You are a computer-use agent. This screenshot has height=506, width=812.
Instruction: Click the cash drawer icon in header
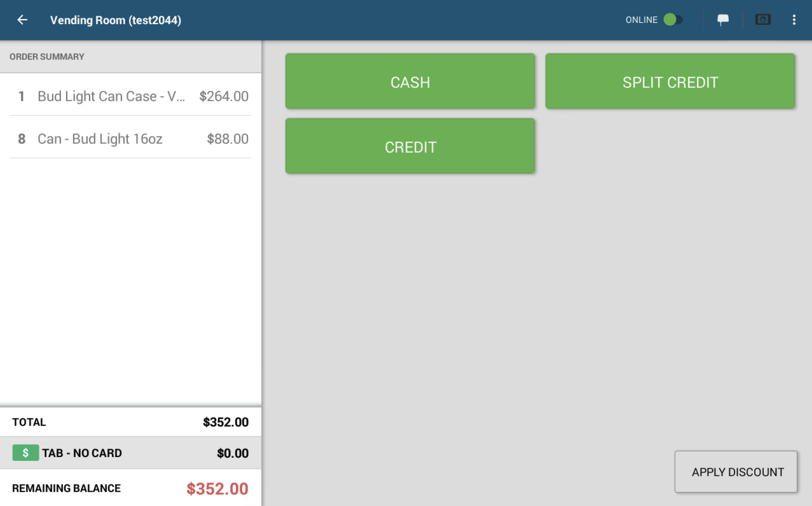(763, 20)
